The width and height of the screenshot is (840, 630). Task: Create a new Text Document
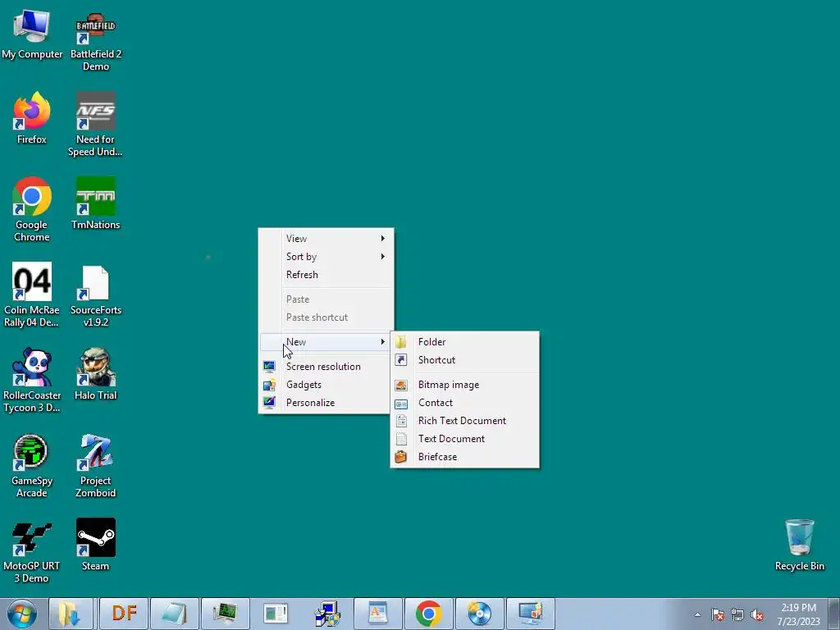[464, 439]
